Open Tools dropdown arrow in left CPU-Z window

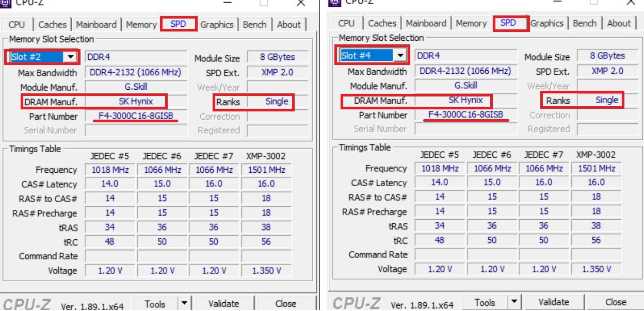[x=185, y=304]
